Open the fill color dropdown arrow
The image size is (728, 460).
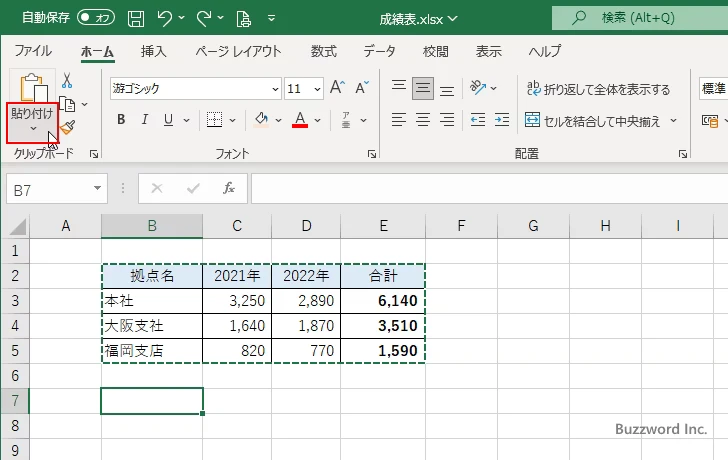(x=279, y=120)
